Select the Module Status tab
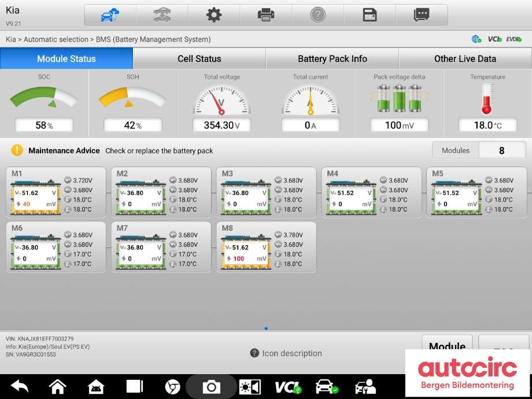The width and height of the screenshot is (532, 399). [66, 58]
